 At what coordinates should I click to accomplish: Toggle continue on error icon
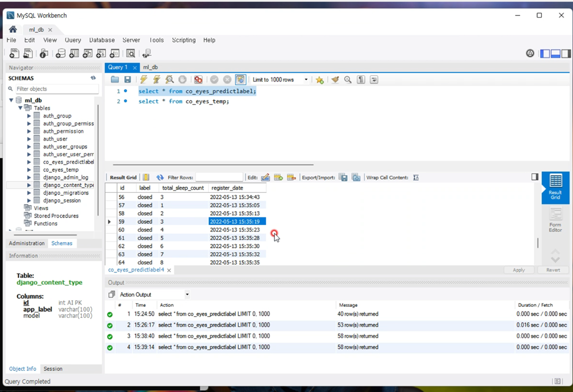click(x=198, y=79)
